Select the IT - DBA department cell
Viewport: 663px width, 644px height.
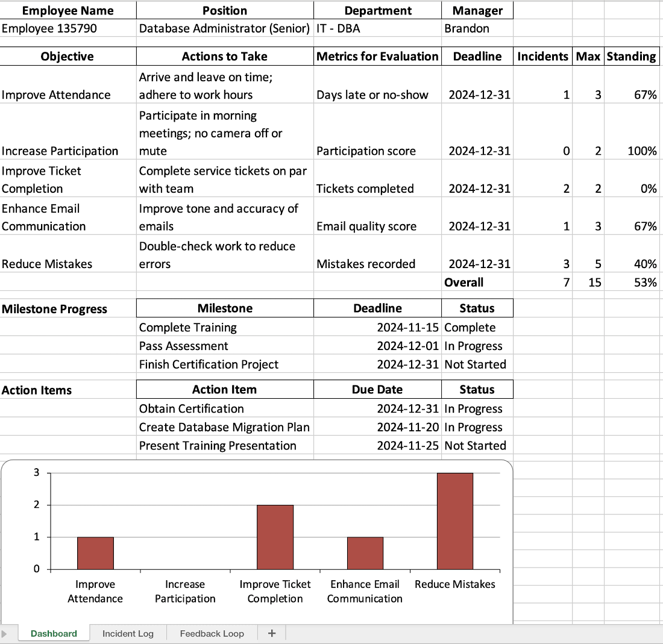point(377,28)
